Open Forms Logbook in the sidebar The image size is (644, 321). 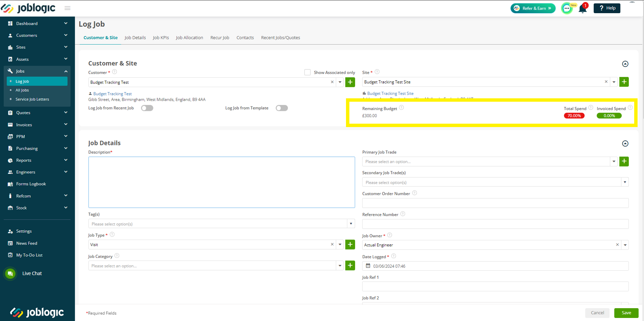coord(31,184)
